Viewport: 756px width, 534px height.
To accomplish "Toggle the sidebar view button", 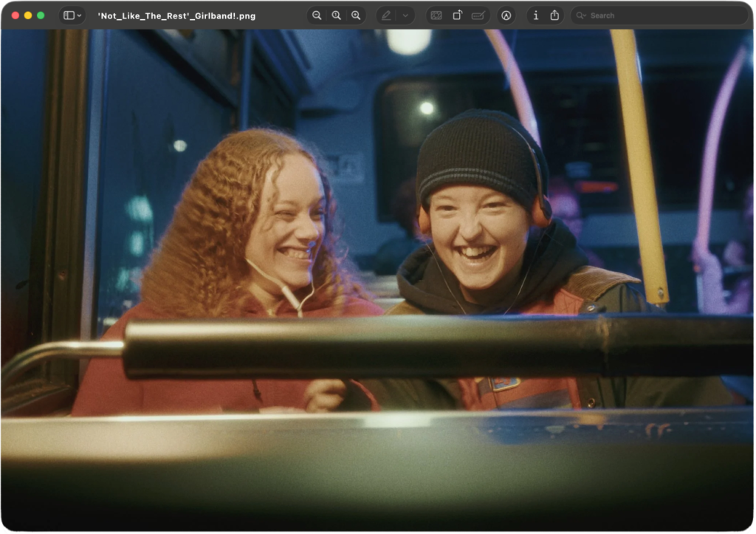I will tap(68, 16).
